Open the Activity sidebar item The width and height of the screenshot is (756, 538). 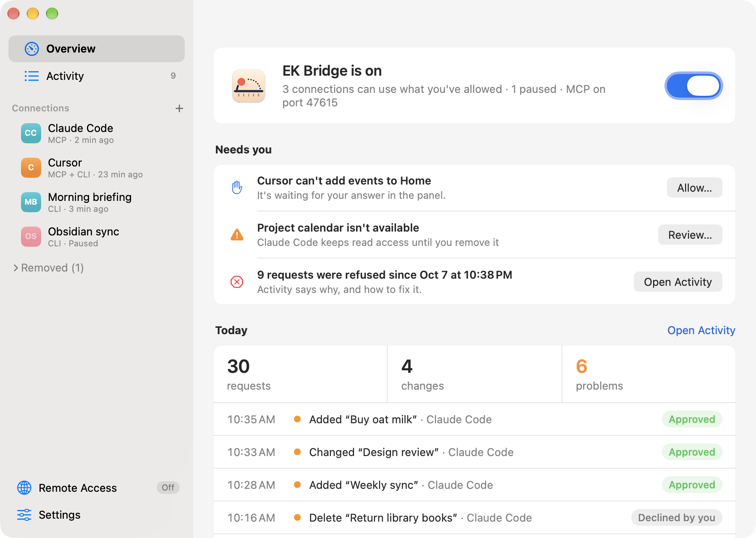[x=97, y=76]
